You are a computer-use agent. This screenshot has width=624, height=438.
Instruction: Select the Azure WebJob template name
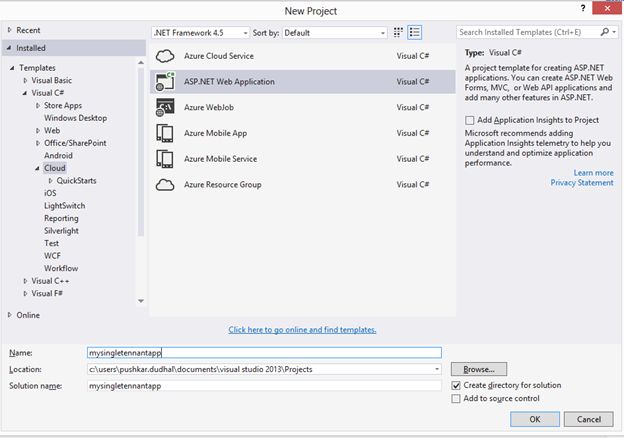coord(209,107)
